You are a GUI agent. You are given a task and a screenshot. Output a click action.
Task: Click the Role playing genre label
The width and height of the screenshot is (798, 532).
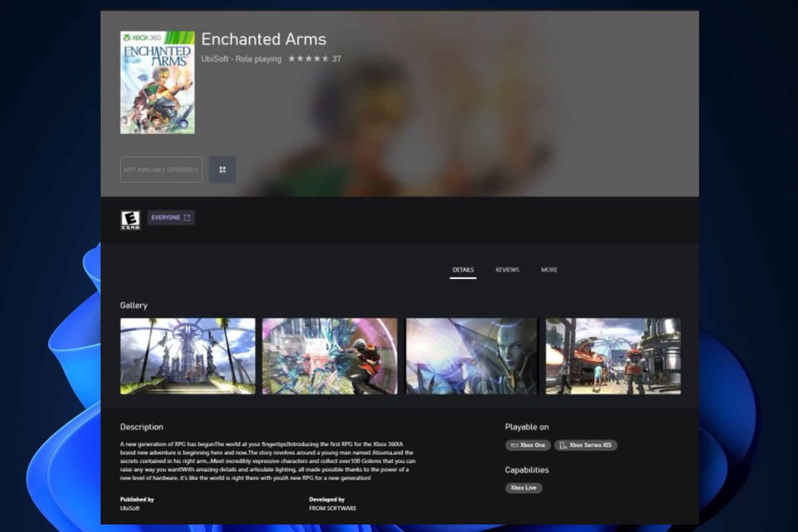tap(259, 59)
